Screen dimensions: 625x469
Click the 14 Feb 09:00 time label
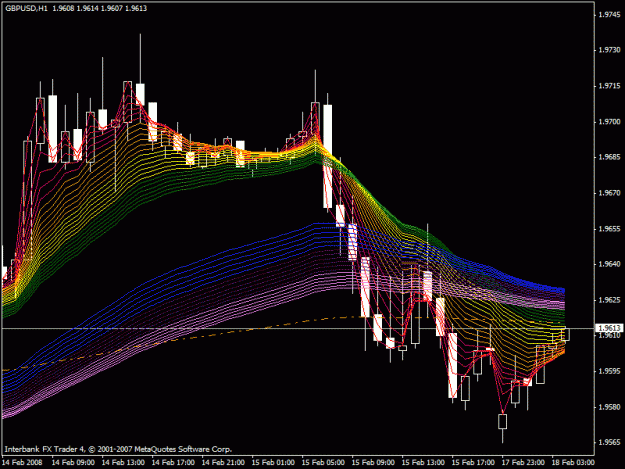pos(73,463)
